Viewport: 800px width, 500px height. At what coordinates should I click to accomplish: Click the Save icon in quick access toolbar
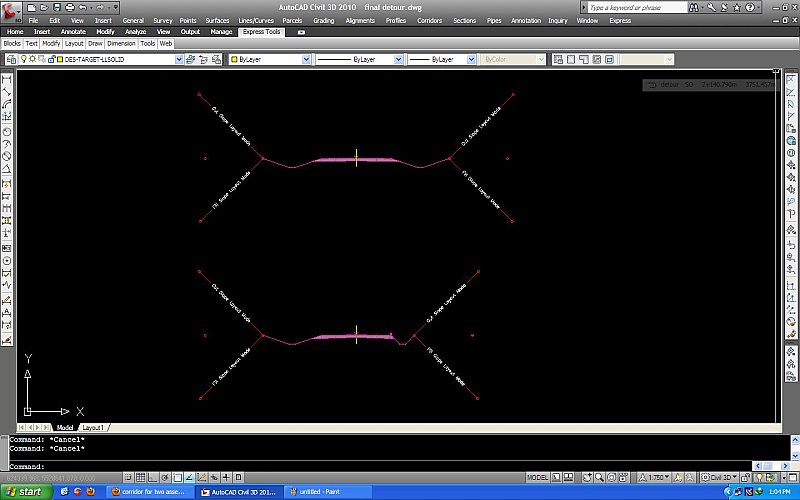click(57, 7)
